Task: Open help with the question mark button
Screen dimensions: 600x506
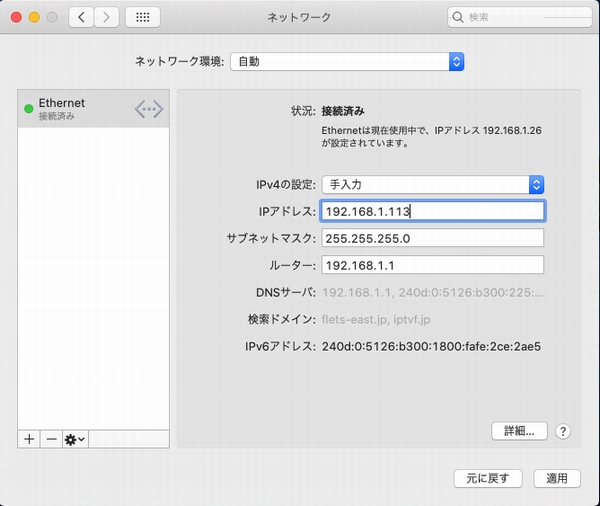Action: 562,431
